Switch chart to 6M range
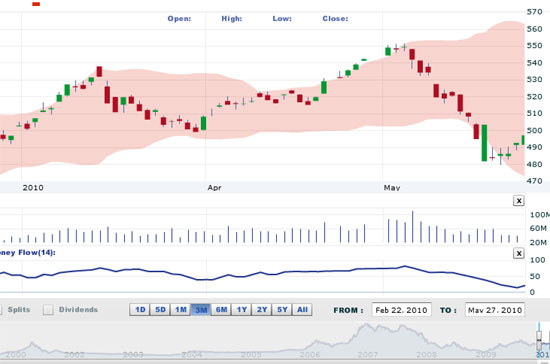The height and width of the screenshot is (364, 550). pyautogui.click(x=221, y=310)
